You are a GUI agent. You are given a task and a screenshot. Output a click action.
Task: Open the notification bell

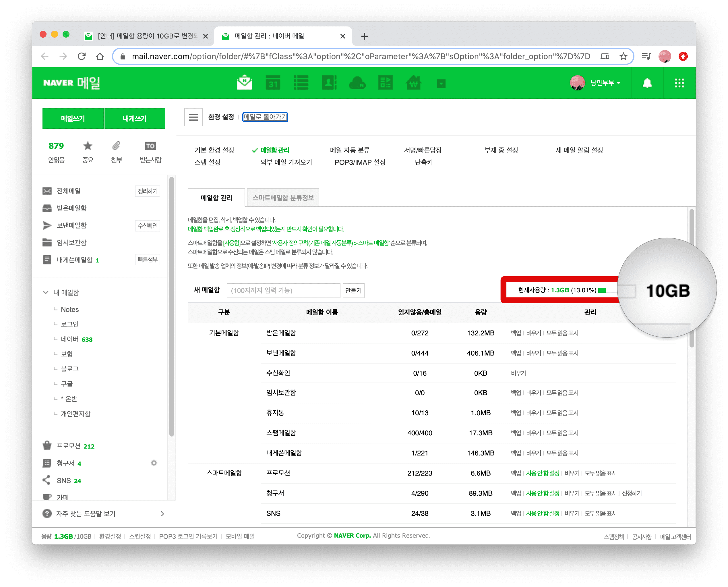tap(647, 83)
